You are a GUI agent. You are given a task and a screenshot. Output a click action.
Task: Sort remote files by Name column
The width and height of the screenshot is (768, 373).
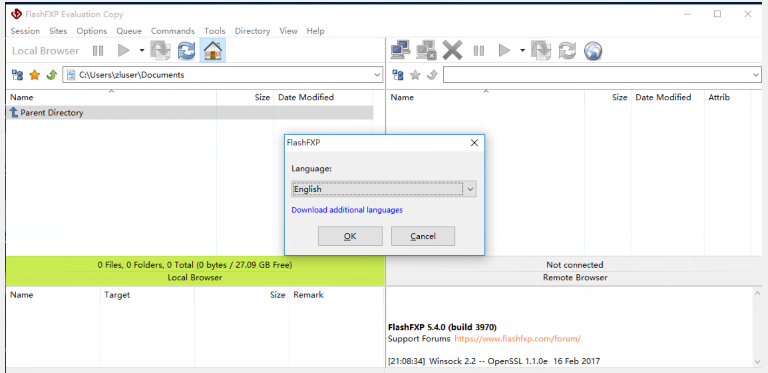(x=486, y=97)
